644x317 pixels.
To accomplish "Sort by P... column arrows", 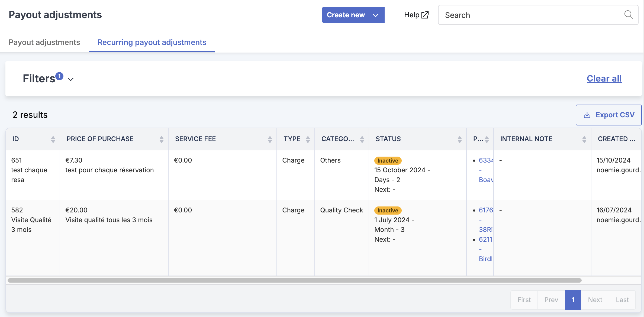I will 487,139.
